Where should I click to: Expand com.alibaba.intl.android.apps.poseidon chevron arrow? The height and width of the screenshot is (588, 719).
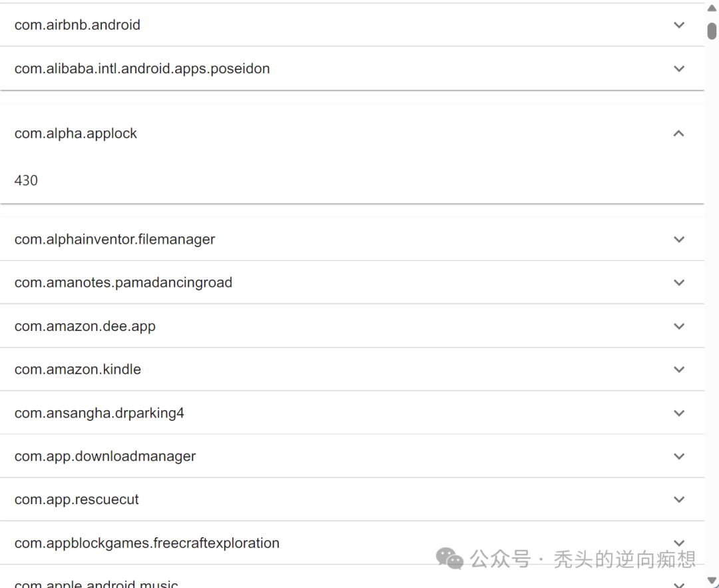point(679,69)
